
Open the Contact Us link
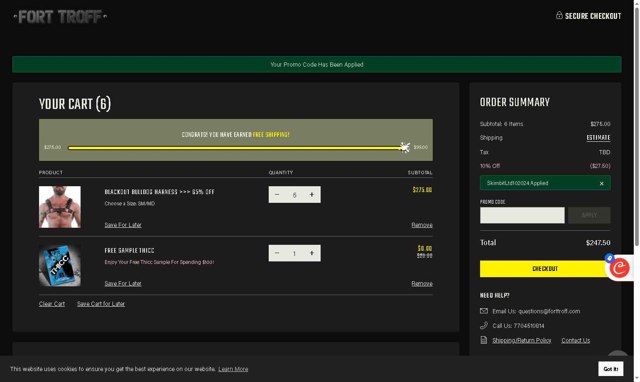[x=576, y=340]
